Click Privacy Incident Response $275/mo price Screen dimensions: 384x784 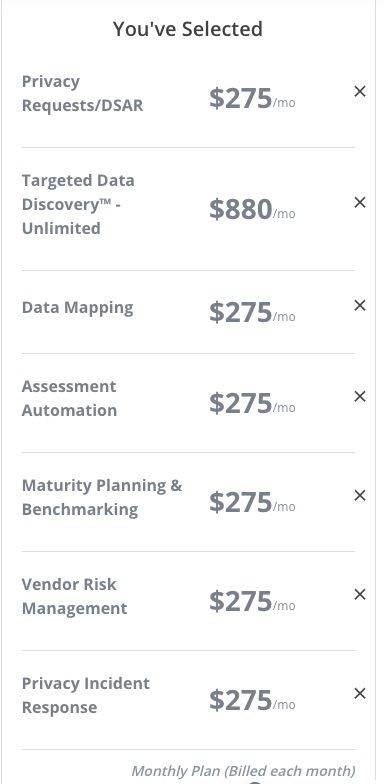coord(252,700)
